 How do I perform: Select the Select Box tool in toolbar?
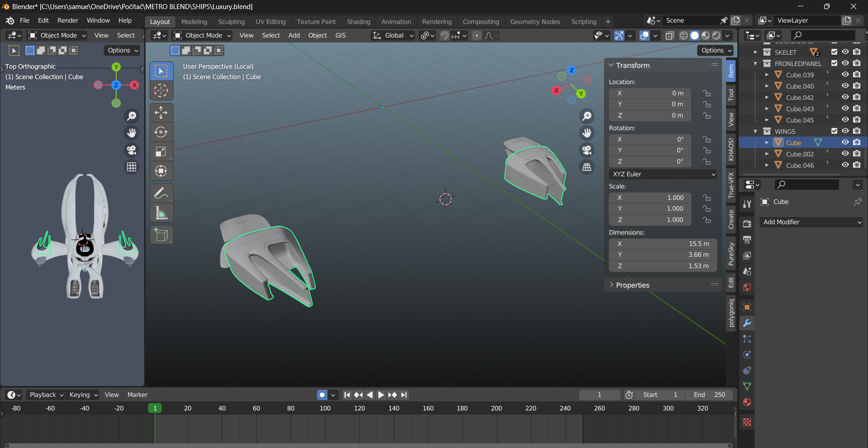pyautogui.click(x=161, y=71)
